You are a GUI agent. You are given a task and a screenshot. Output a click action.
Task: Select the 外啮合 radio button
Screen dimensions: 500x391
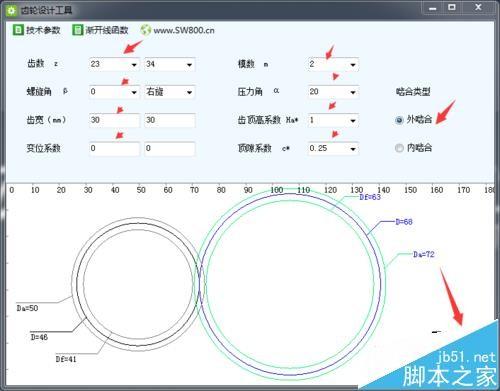tap(399, 120)
